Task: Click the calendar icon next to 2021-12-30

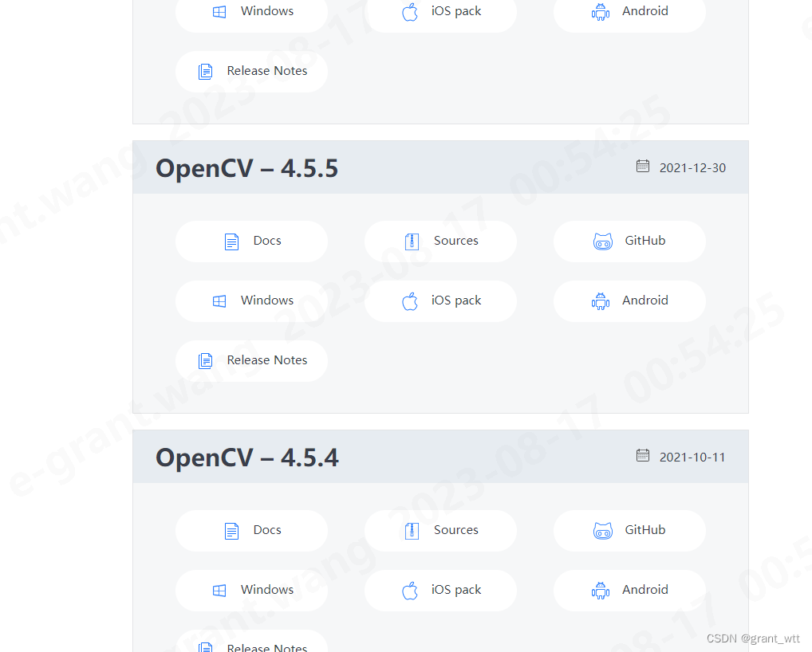Action: (643, 167)
